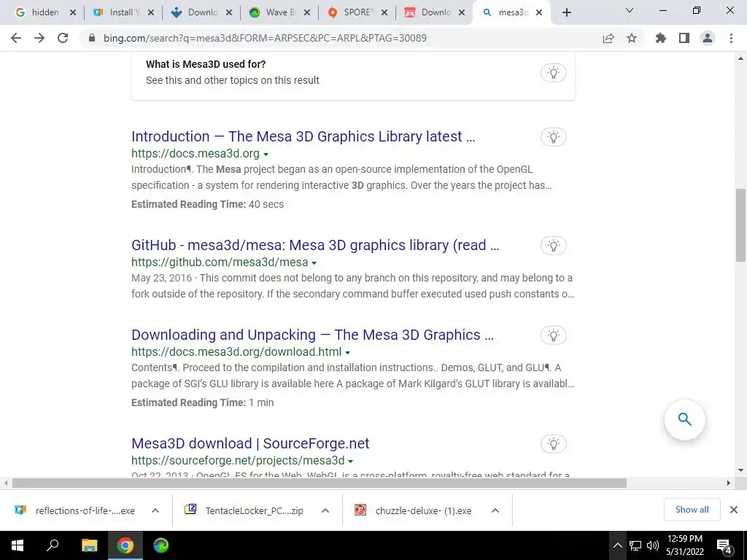Open taskbar search magnifier

point(53,545)
